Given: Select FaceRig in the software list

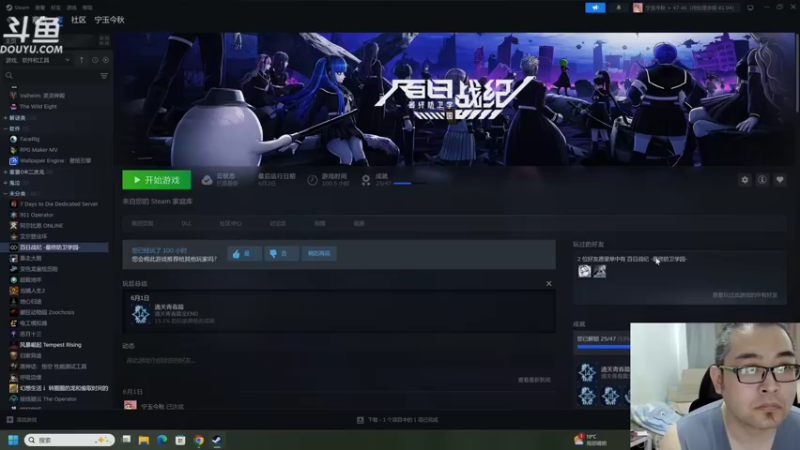Looking at the screenshot, I should tap(30, 139).
